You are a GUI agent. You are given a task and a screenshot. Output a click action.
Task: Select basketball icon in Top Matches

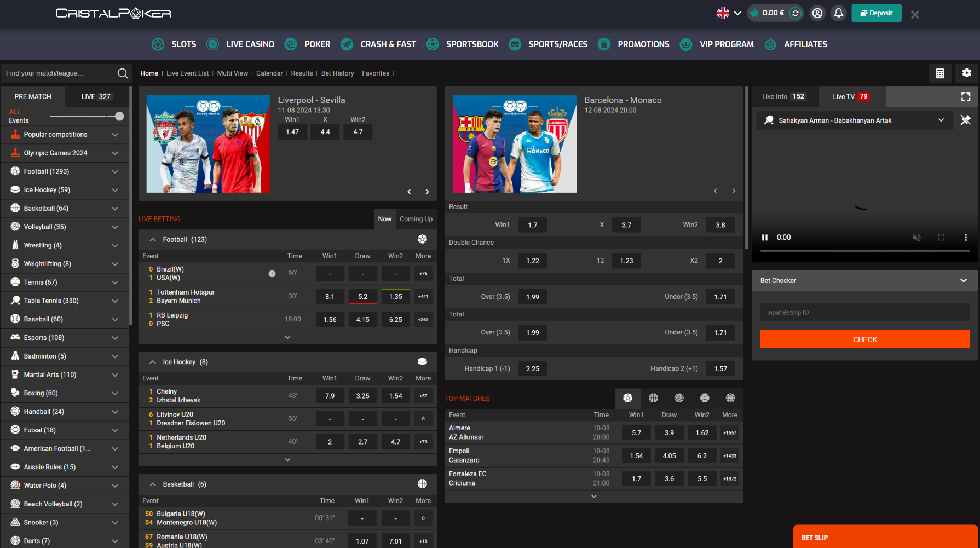pos(653,398)
